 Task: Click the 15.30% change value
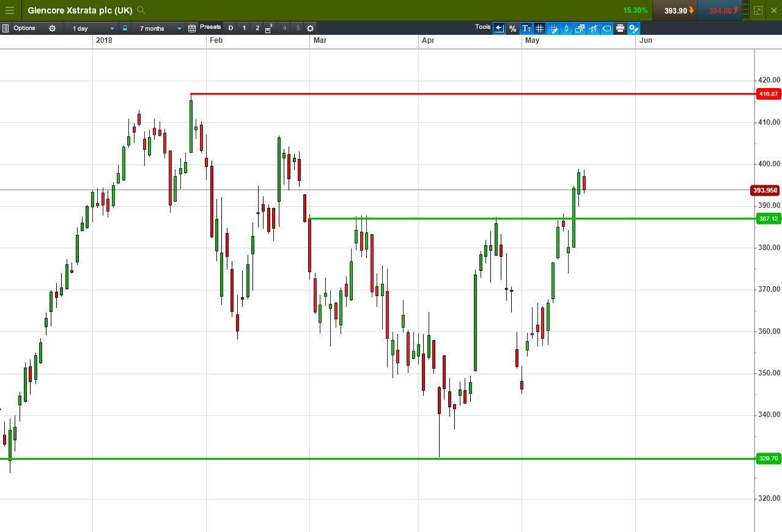point(635,10)
